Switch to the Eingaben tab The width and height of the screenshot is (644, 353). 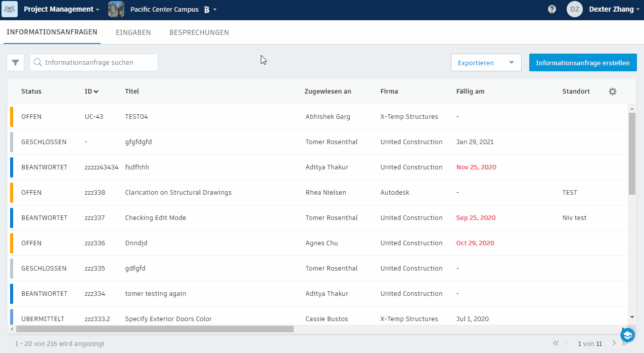pyautogui.click(x=133, y=32)
